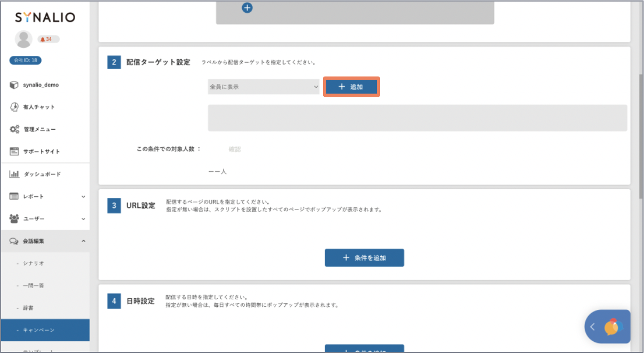Click the 日時設定 heading

141,301
